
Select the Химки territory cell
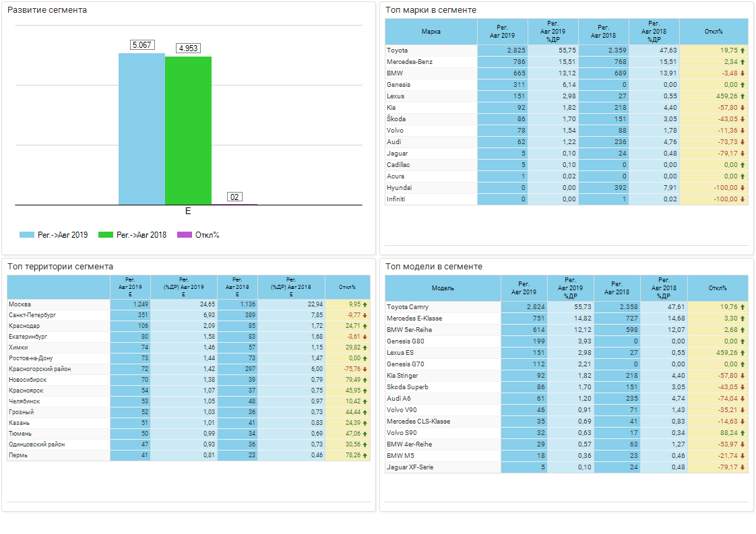click(59, 347)
